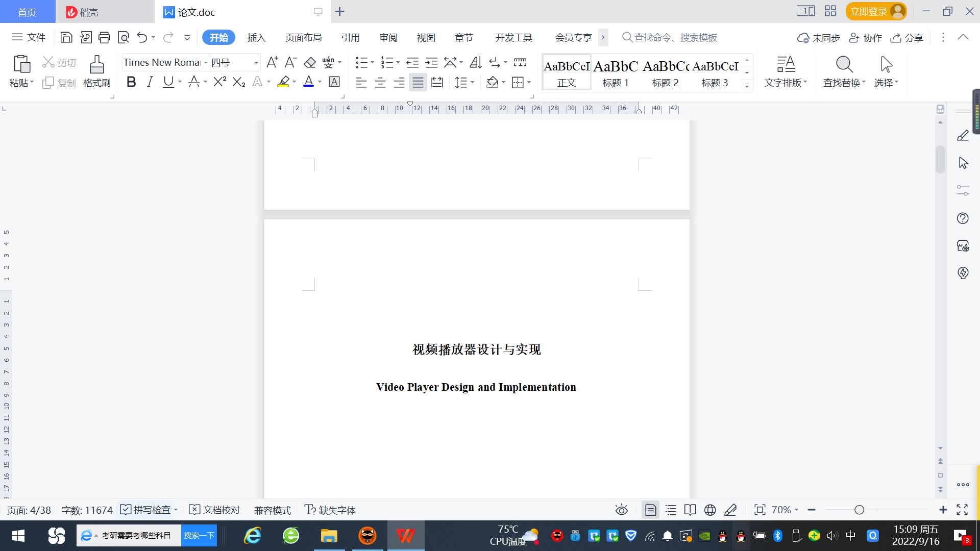Toggle spell check (拼写检查)
The width and height of the screenshot is (980, 551).
(146, 510)
